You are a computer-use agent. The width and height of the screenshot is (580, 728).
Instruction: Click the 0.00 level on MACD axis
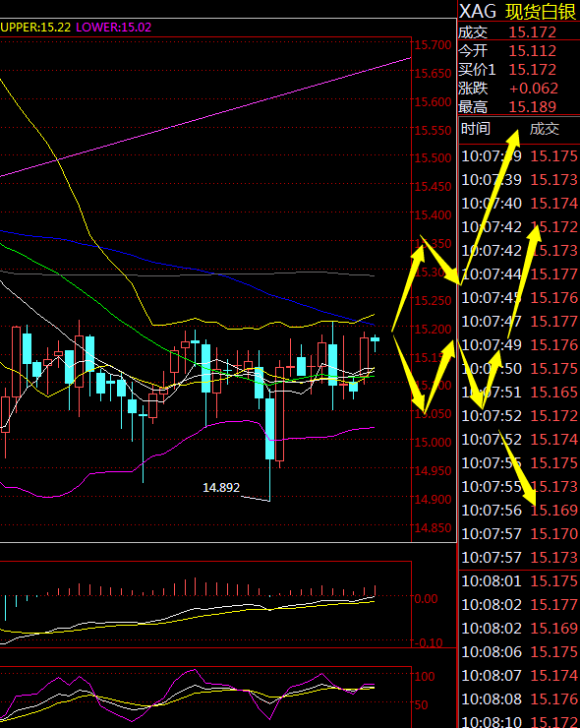426,598
